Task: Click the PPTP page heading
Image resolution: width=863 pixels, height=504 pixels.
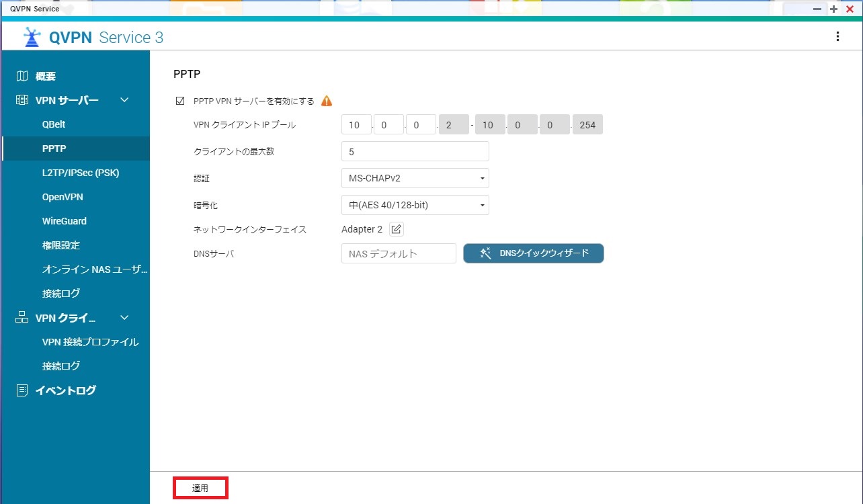Action: (187, 73)
